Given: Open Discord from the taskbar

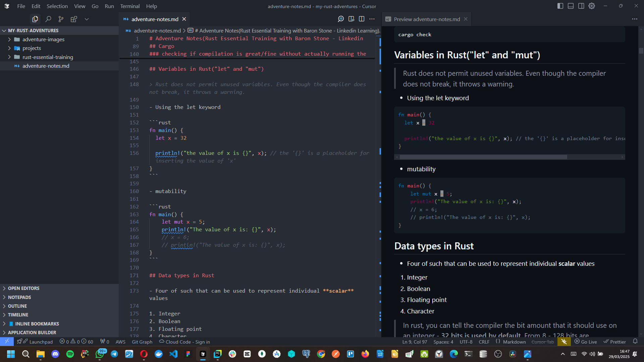Looking at the screenshot, I should click(55, 354).
